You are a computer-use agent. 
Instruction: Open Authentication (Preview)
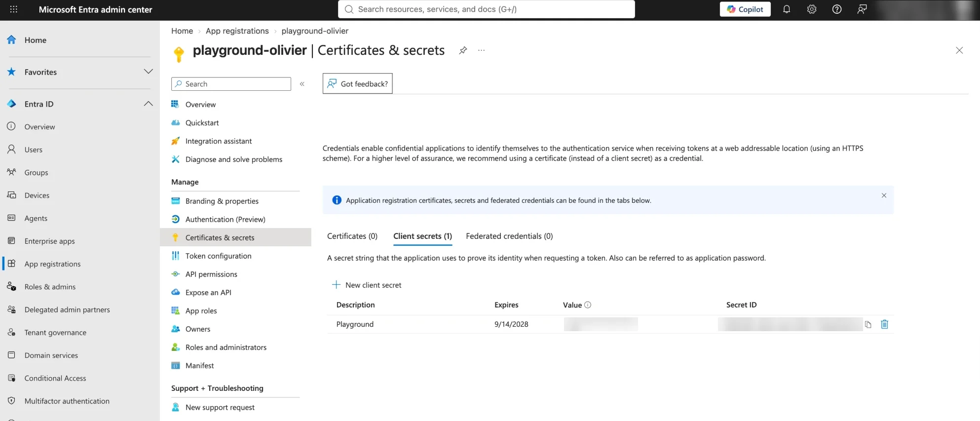pyautogui.click(x=225, y=219)
